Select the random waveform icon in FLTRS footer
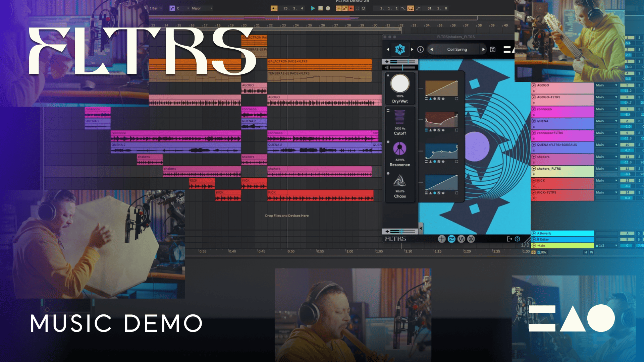644x362 pixels. click(471, 239)
